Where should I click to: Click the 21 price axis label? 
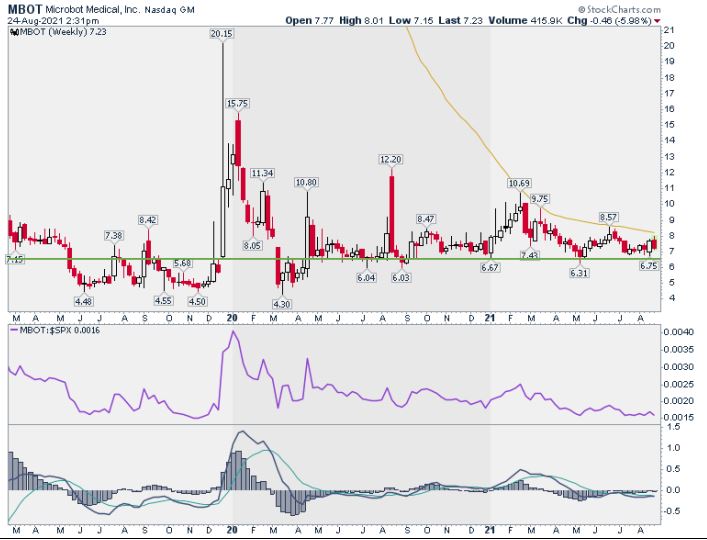(x=669, y=30)
